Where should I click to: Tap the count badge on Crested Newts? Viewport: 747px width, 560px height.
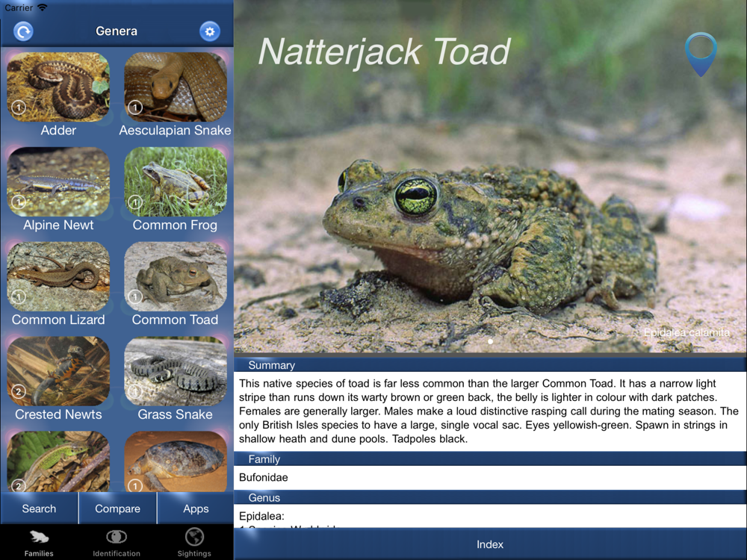coord(19,391)
